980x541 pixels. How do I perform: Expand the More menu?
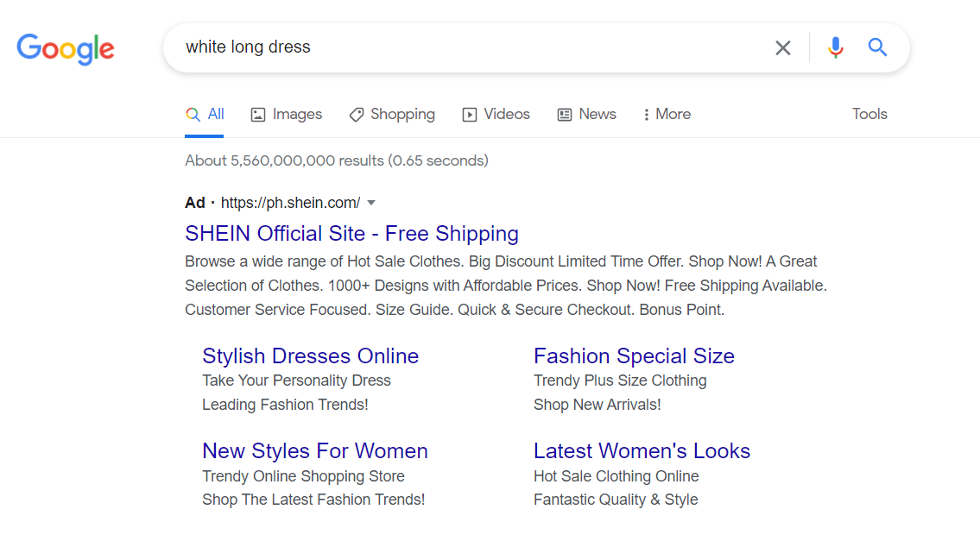click(667, 114)
